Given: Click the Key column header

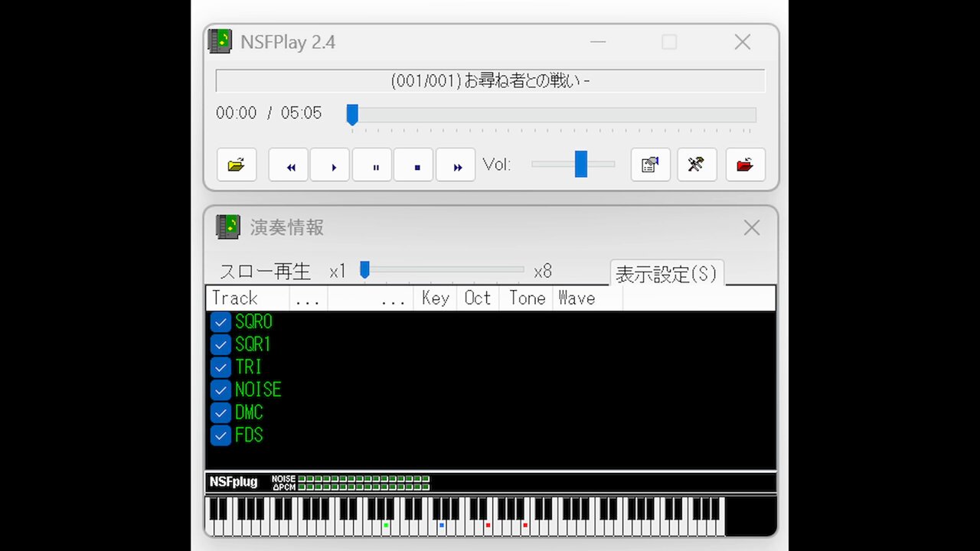Looking at the screenshot, I should [x=435, y=298].
